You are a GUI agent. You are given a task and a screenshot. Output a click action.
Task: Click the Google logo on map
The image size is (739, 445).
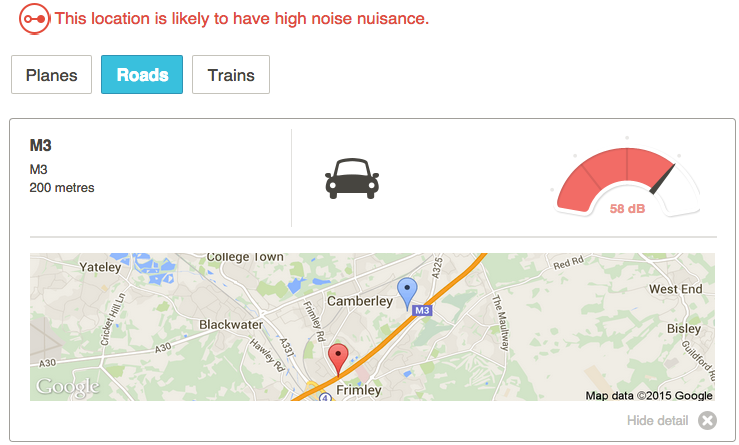(68, 387)
